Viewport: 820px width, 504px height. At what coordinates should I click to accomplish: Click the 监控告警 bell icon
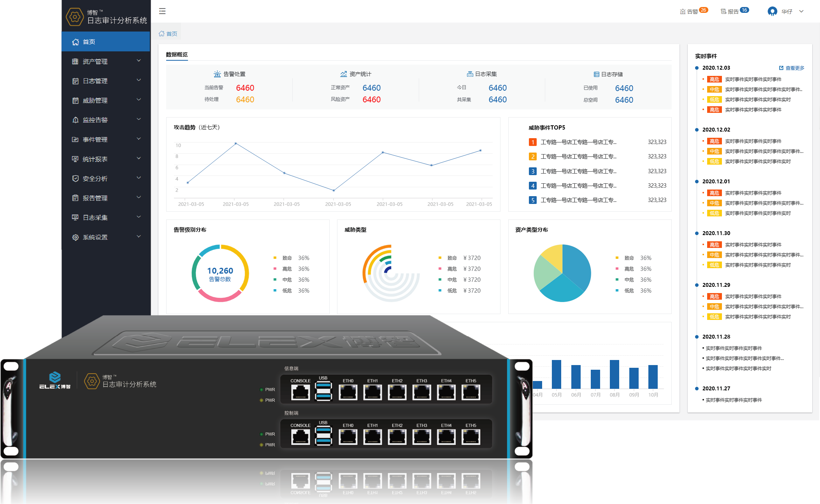pos(76,120)
